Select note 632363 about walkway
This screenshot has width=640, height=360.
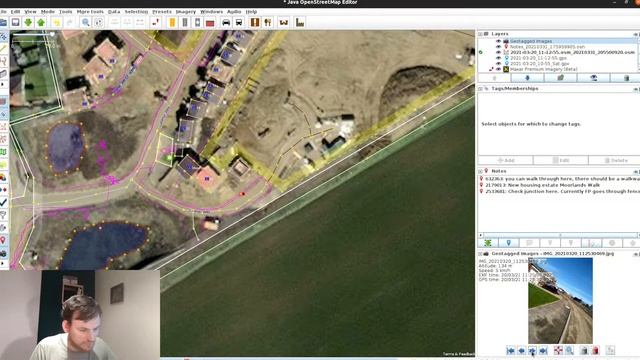click(x=559, y=179)
